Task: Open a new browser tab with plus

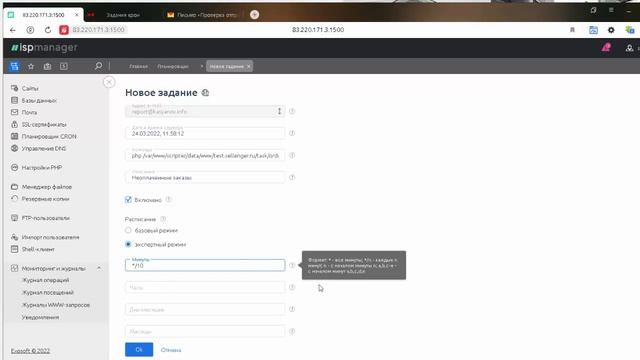Action: 254,15
